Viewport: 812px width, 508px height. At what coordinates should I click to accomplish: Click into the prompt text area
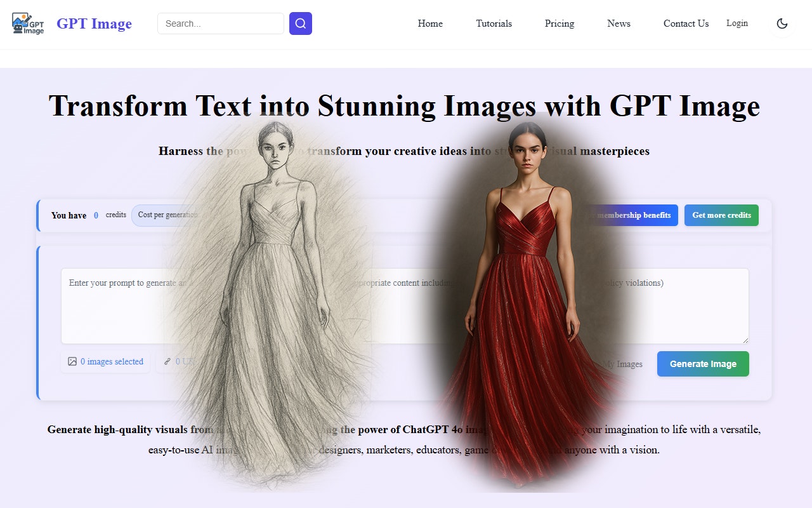tap(405, 306)
